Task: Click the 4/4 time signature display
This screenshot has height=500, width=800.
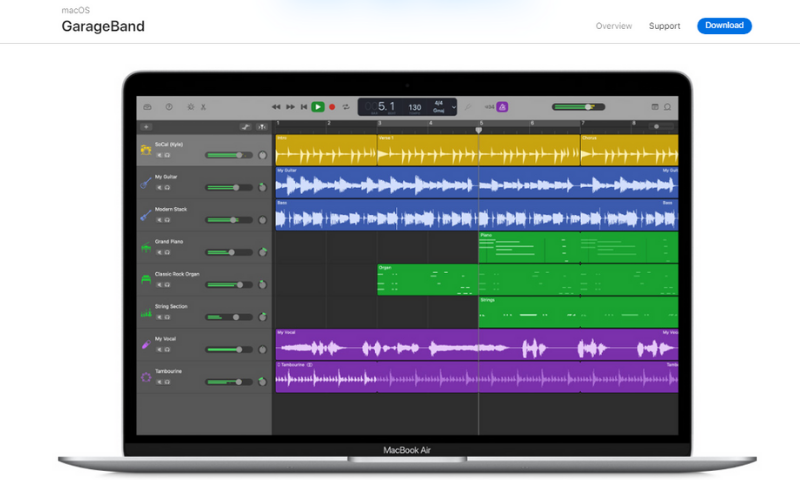Action: coord(439,103)
